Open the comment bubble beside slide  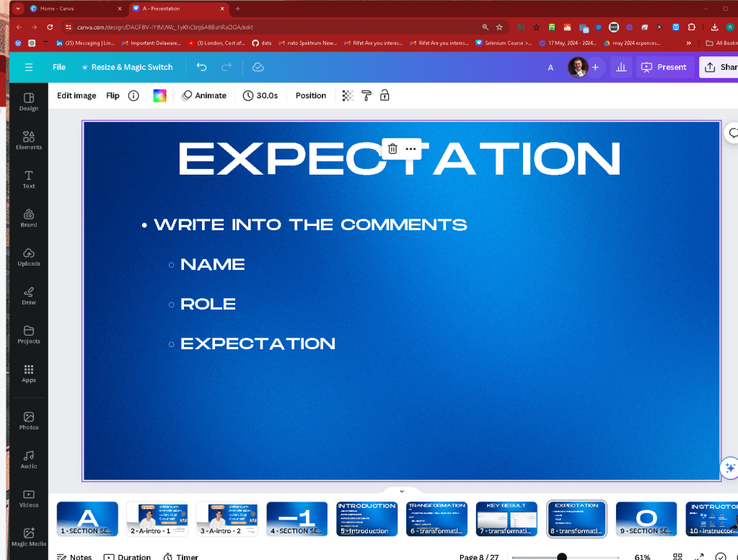[x=732, y=134]
